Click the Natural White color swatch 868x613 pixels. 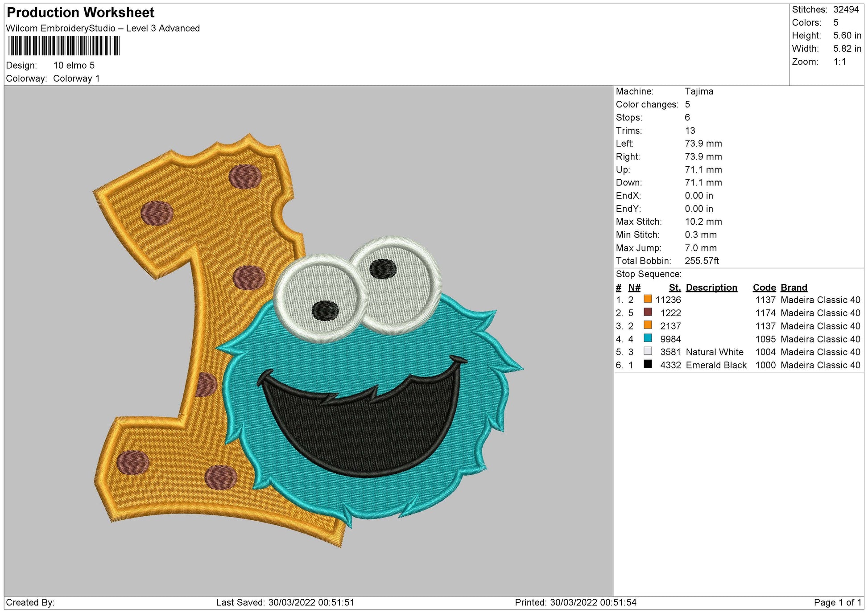click(648, 351)
